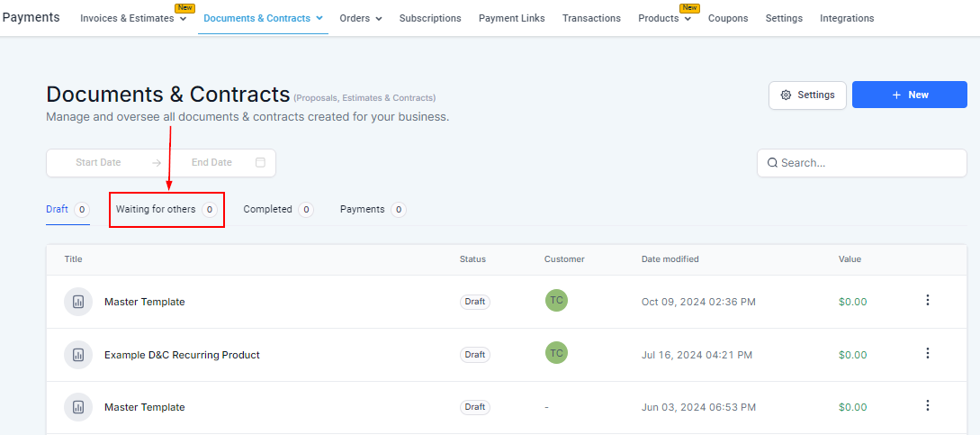
Task: Open three-dot menu for Example D&C Recurring Product
Action: click(928, 354)
